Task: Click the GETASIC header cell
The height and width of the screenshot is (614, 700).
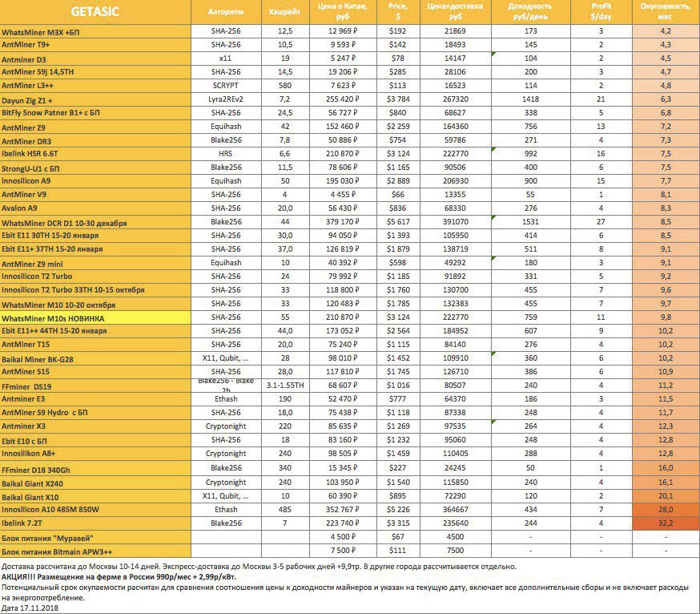Action: point(95,12)
